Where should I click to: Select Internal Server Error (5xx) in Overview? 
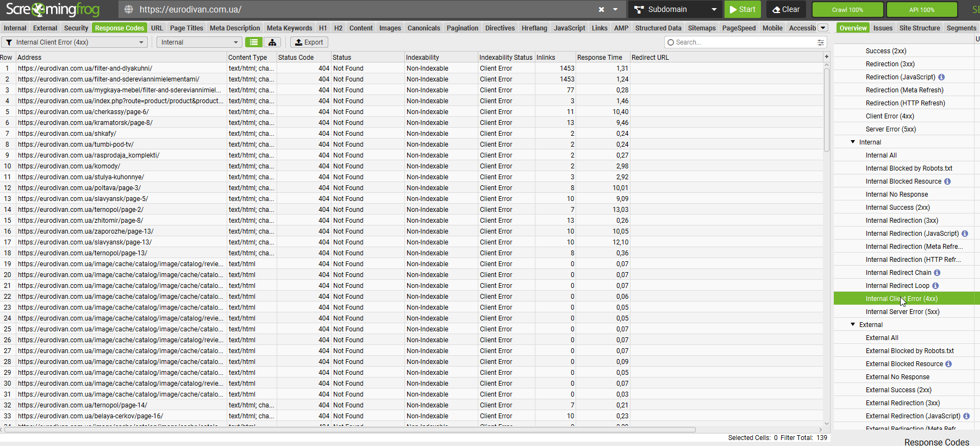coord(902,312)
